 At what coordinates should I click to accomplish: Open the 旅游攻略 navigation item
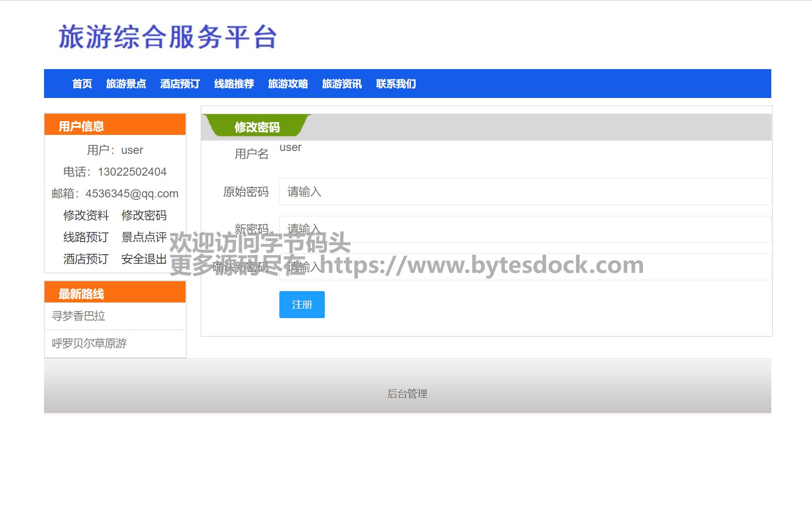coord(288,84)
